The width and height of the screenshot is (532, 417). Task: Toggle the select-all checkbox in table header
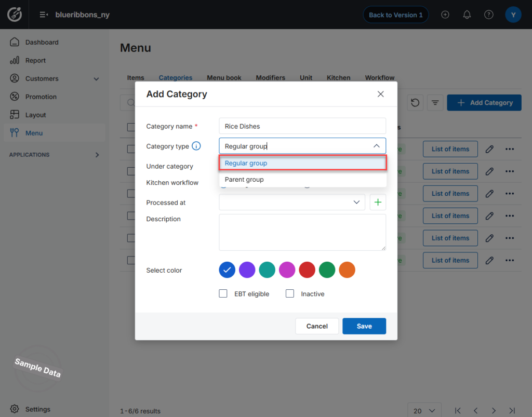click(131, 127)
